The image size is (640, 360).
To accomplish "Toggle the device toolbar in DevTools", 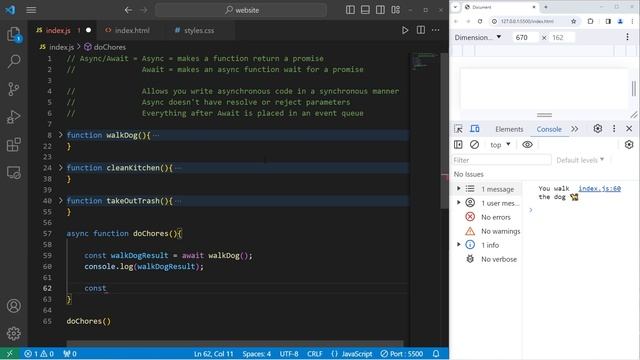I will [x=474, y=129].
